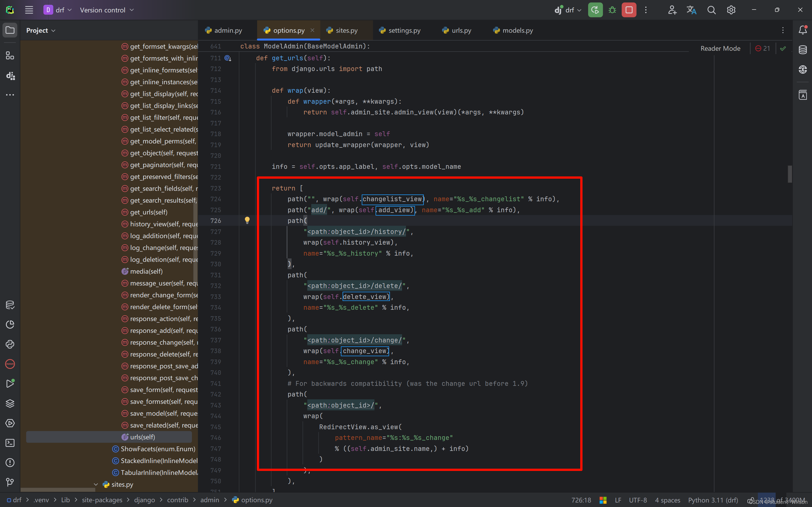Screen dimensions: 812x507
Task: Open more tool windows ellipsis
Action: (10, 95)
